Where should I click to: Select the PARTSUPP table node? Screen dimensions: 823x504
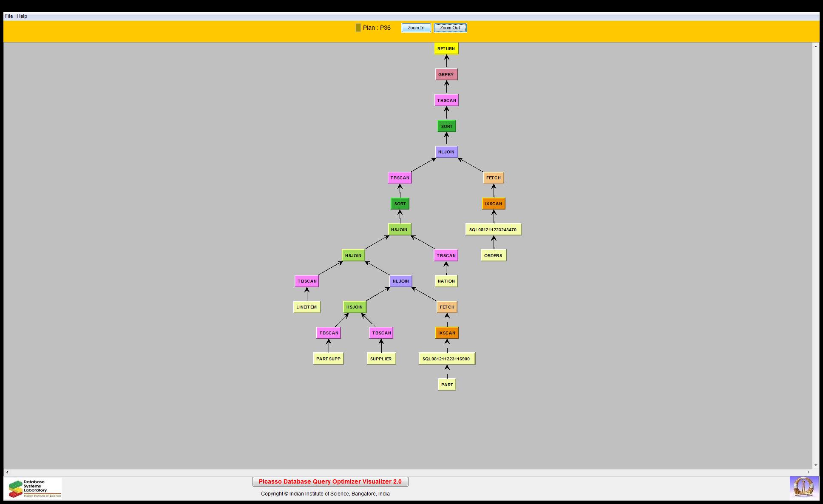[328, 359]
